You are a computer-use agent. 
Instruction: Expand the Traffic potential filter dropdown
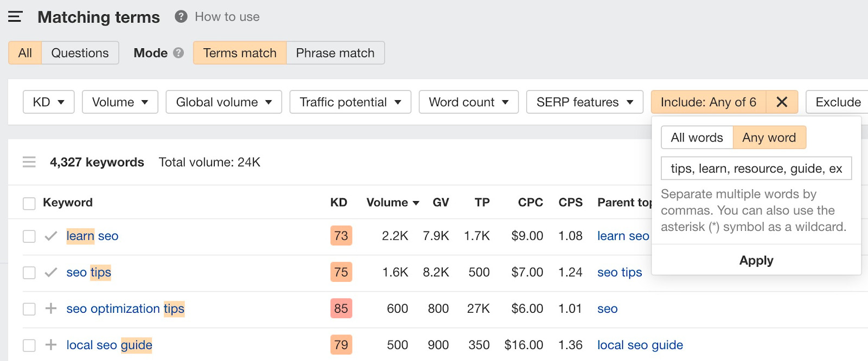350,102
